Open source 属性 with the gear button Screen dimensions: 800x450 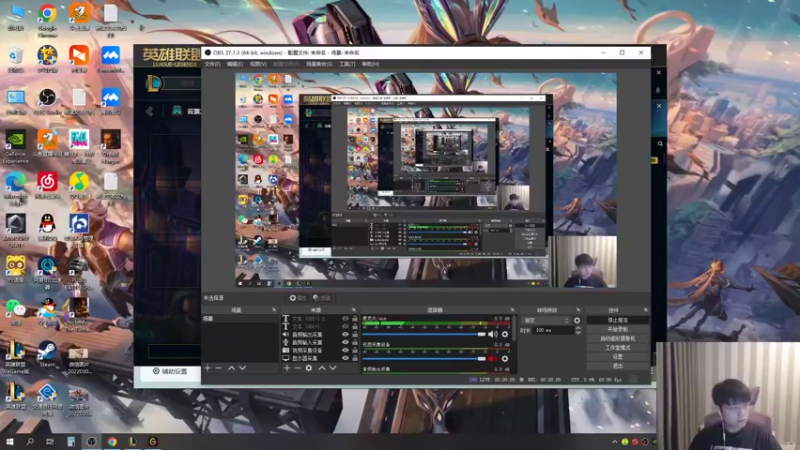[x=298, y=298]
